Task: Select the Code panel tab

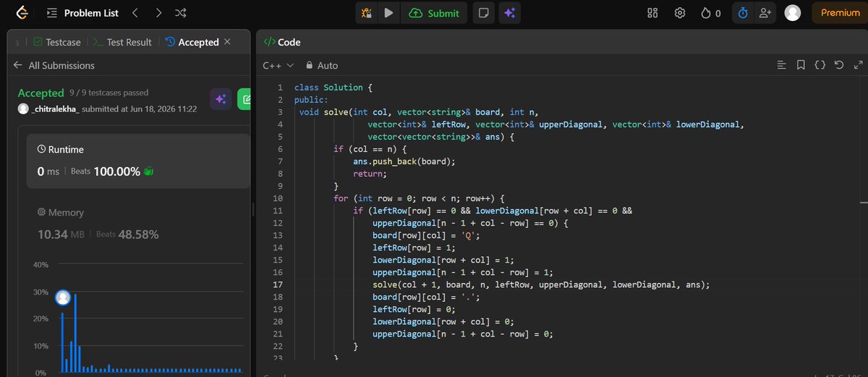Action: tap(282, 42)
